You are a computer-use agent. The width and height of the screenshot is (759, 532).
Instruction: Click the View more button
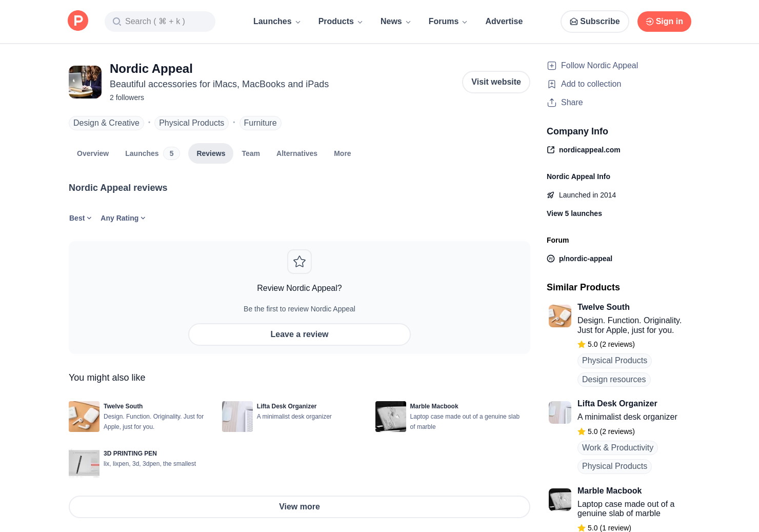(x=299, y=507)
